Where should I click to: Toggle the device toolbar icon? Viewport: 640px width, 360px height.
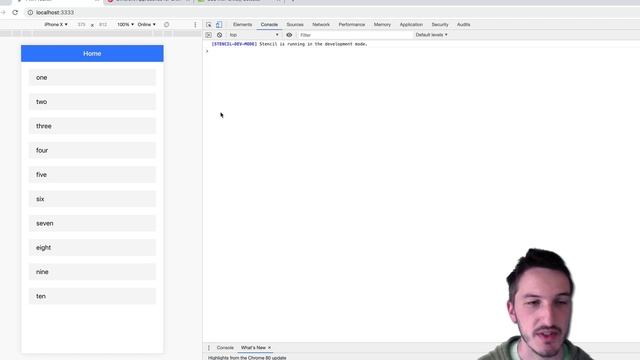click(219, 24)
